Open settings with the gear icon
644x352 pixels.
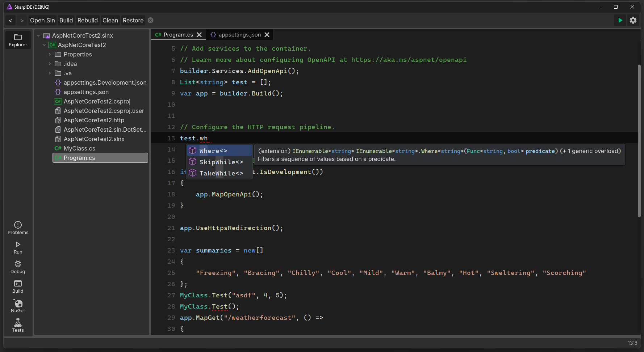(x=633, y=20)
